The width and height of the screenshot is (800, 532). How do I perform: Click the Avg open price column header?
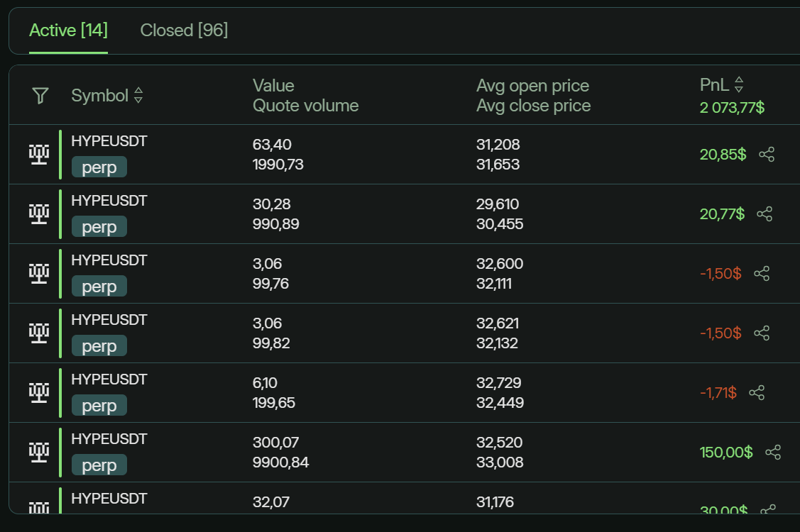532,86
